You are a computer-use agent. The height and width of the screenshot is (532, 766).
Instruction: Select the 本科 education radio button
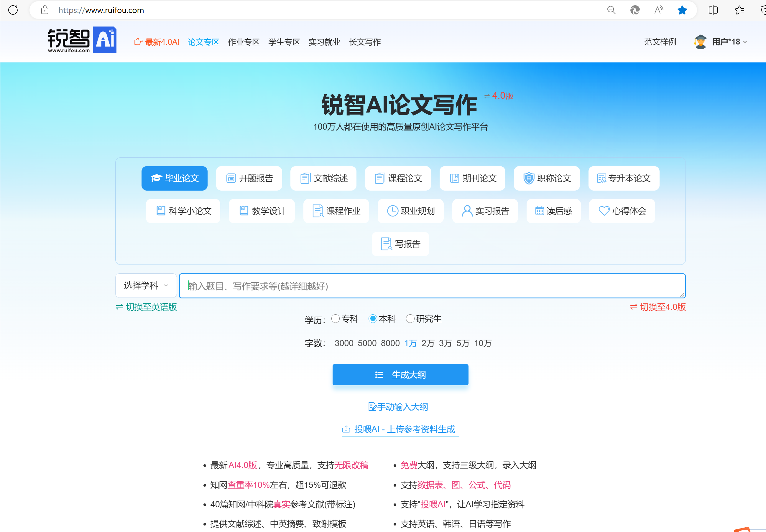[373, 319]
